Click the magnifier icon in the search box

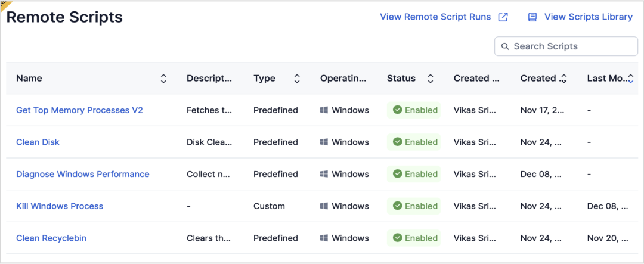click(x=505, y=46)
